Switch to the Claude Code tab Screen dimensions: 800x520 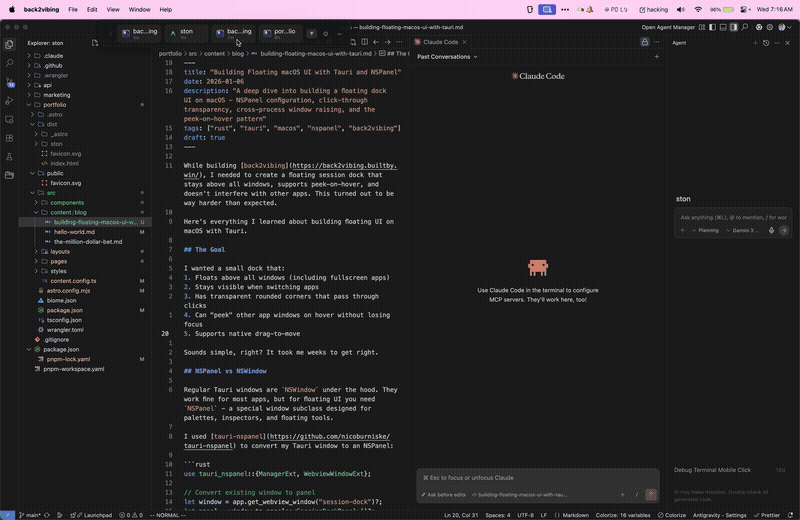[x=440, y=42]
